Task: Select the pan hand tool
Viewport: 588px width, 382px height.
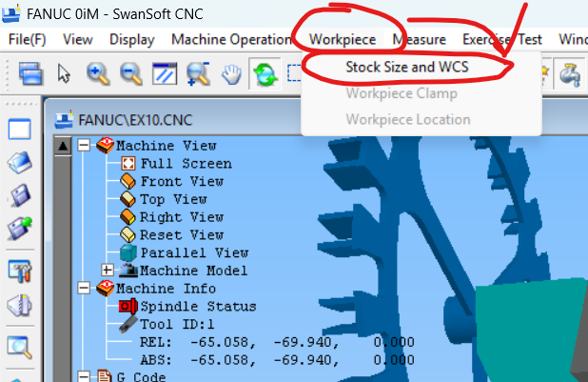Action: [x=231, y=73]
